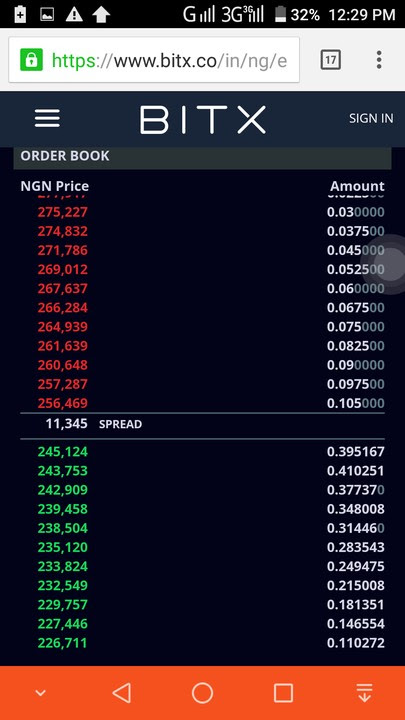Viewport: 405px width, 720px height.
Task: Open the BitX hamburger menu
Action: 47,118
